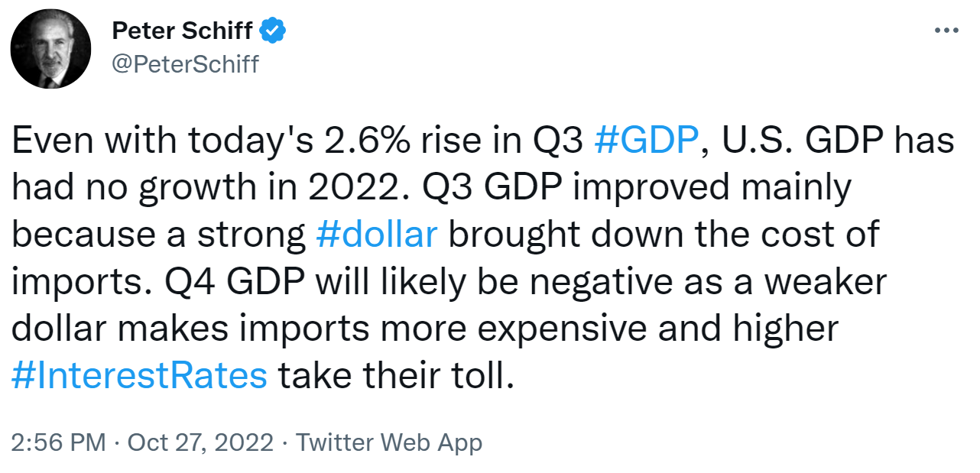This screenshot has height=473, width=980.
Task: Click the words "more expensive"
Action: click(x=508, y=329)
